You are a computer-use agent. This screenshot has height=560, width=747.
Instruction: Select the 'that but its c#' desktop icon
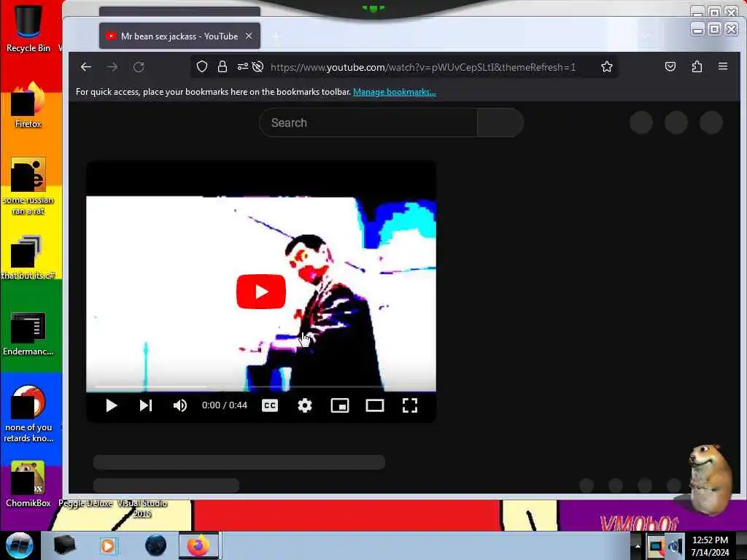pyautogui.click(x=28, y=257)
